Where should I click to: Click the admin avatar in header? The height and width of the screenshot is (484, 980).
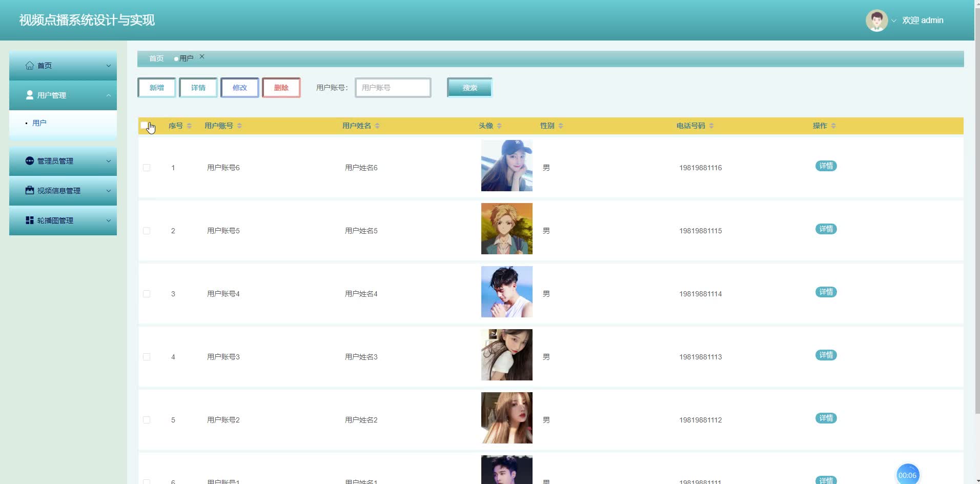pyautogui.click(x=876, y=21)
